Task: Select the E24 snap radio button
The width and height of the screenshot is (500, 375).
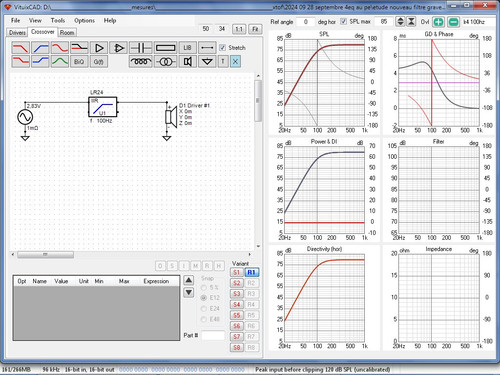Action: point(204,308)
